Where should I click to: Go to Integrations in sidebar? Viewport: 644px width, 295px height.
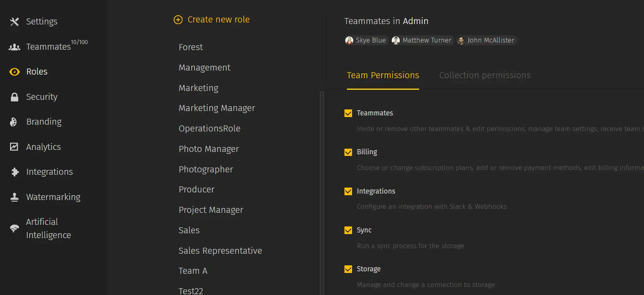(x=49, y=172)
